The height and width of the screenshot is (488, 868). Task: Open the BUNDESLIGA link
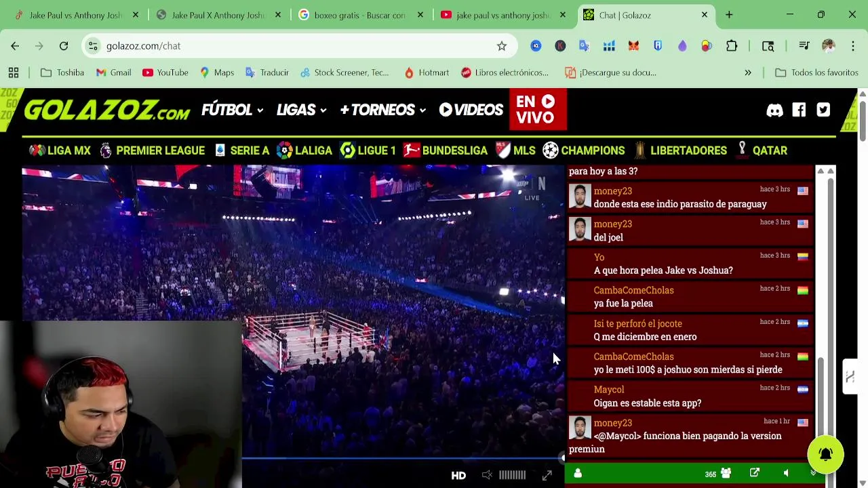pos(446,150)
